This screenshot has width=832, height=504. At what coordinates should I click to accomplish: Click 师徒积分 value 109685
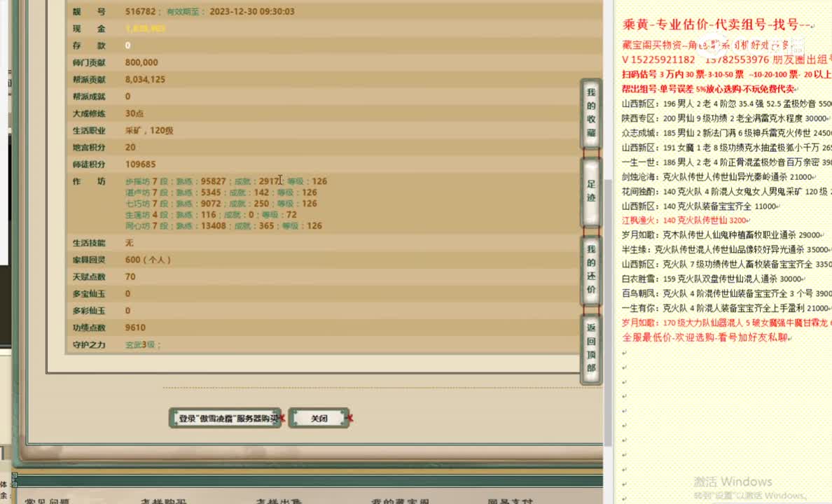coord(141,164)
